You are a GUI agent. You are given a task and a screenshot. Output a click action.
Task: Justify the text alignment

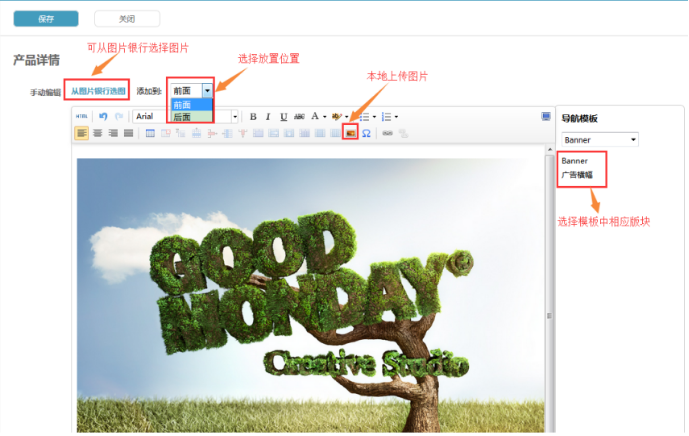click(x=128, y=133)
